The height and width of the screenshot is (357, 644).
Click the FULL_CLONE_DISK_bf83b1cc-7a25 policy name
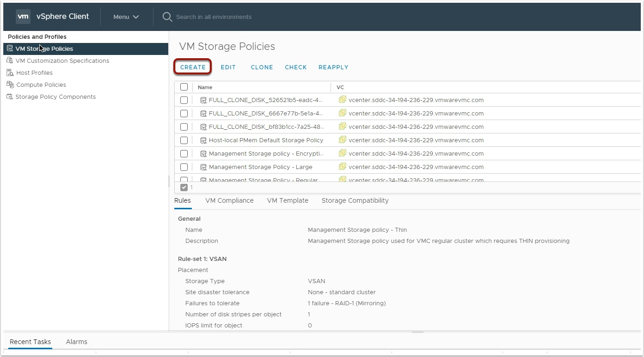pos(266,127)
